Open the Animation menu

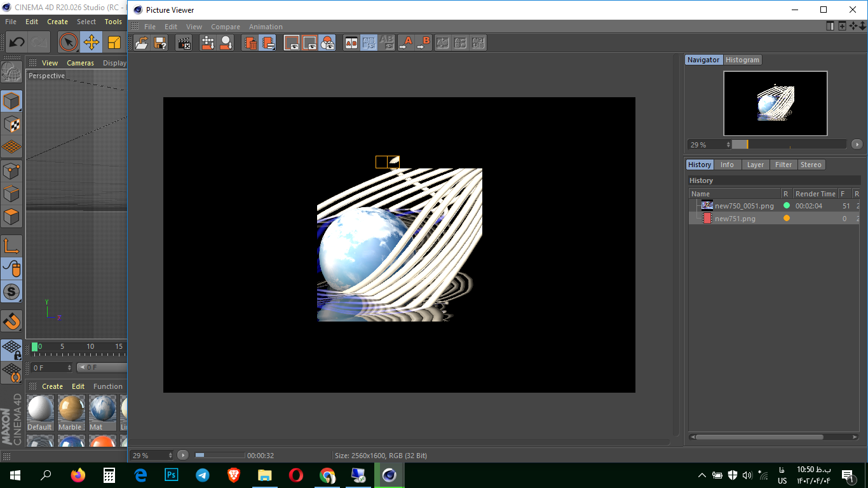coord(266,27)
